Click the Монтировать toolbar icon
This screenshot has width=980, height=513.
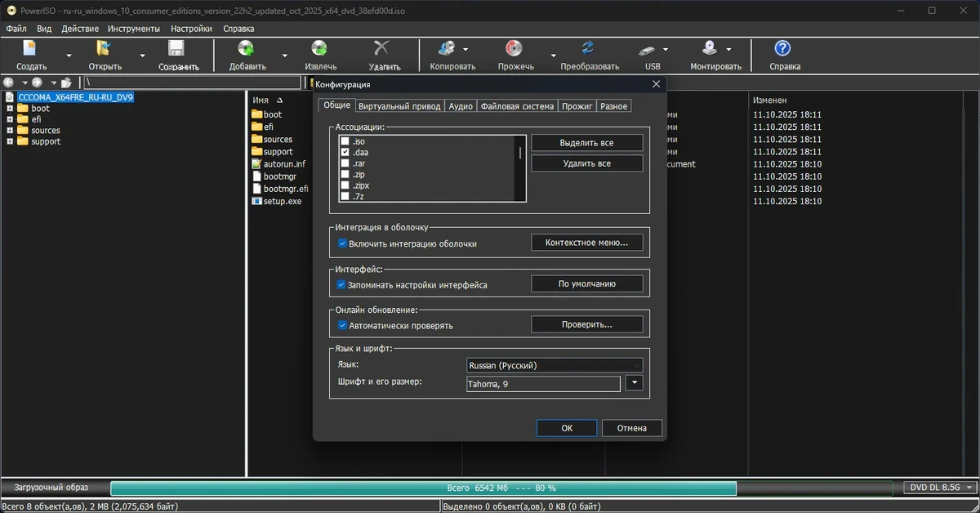click(x=710, y=48)
